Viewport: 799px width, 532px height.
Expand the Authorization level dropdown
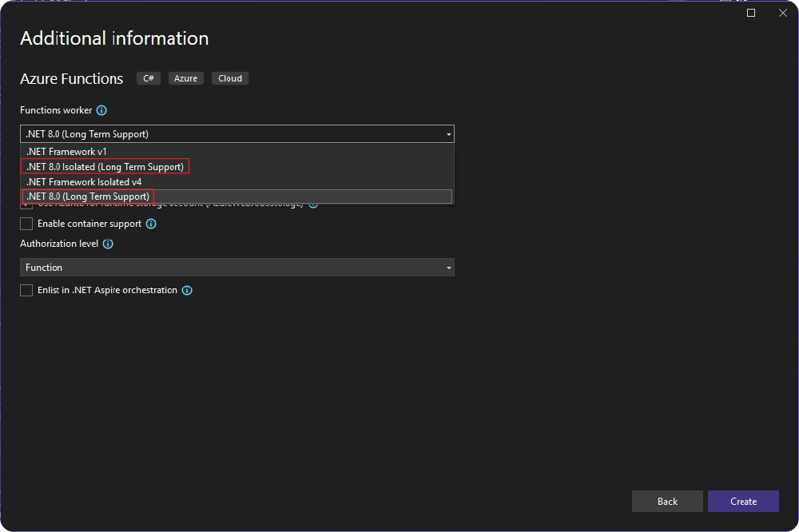tap(448, 268)
